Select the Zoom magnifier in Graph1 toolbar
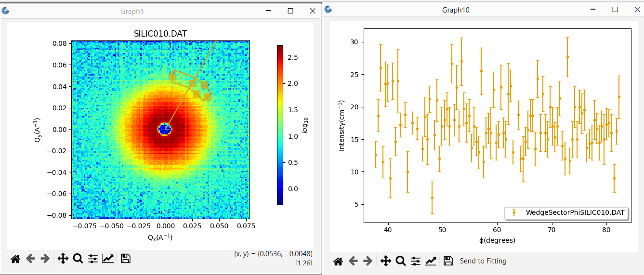 pos(78,259)
